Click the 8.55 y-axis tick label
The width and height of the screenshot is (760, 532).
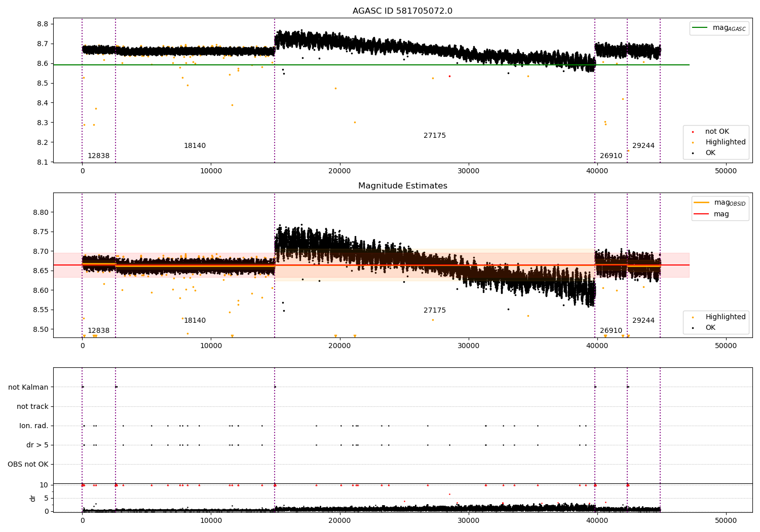[x=41, y=310]
